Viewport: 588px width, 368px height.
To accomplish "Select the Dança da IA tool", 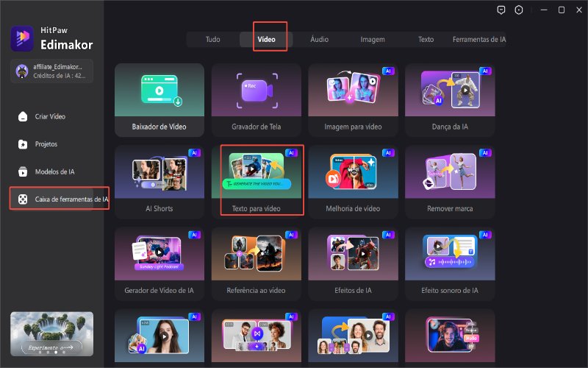I will [450, 100].
